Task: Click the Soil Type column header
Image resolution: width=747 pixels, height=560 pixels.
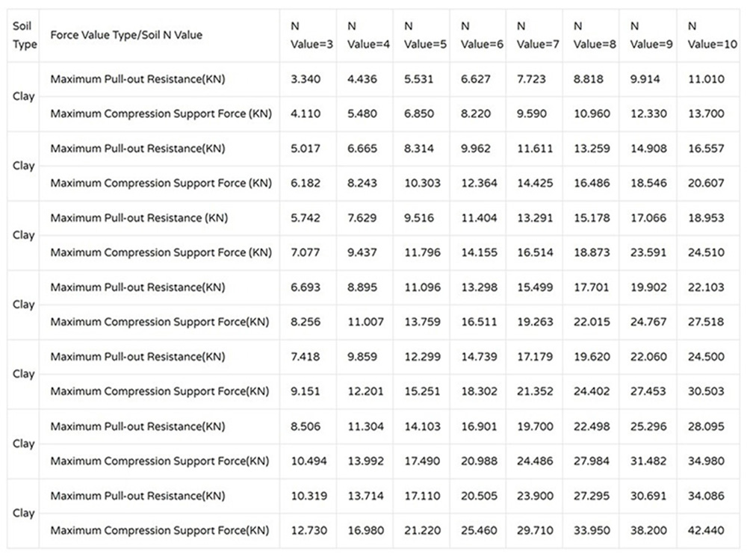Action: click(25, 35)
